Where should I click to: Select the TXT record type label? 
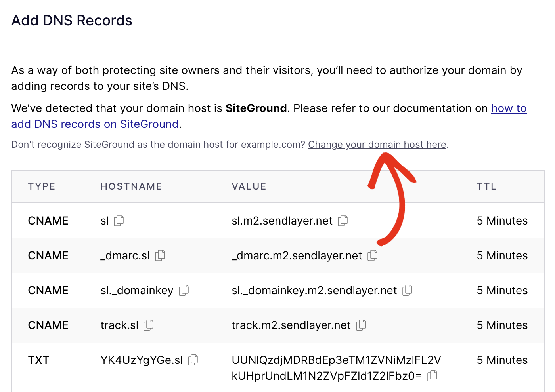pyautogui.click(x=38, y=360)
